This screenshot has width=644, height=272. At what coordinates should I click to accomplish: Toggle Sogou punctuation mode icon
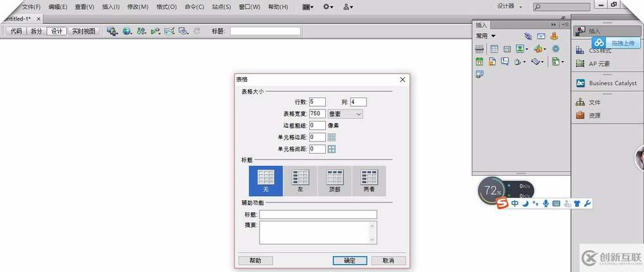(x=535, y=203)
